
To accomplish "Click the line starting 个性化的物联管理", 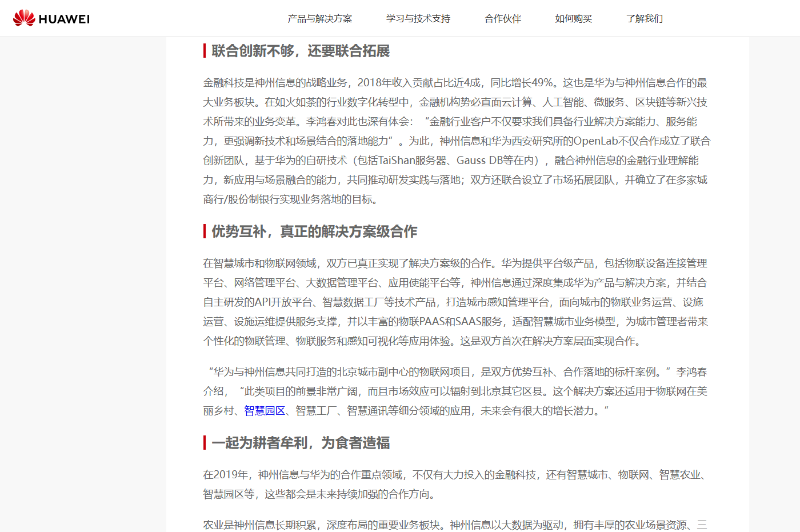I will point(422,341).
